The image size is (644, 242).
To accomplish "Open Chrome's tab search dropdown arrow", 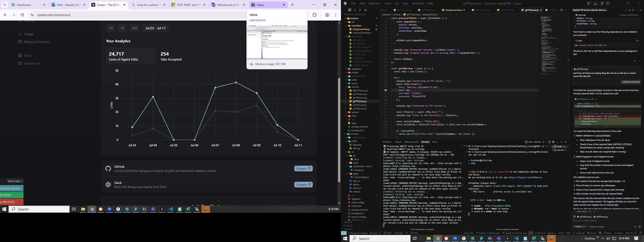I will pos(5,5).
